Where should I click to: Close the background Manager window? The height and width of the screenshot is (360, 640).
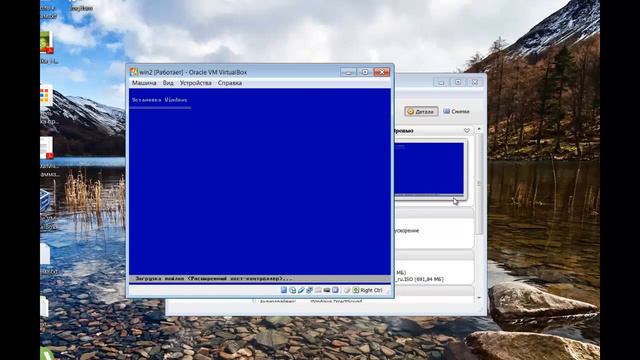tap(475, 82)
